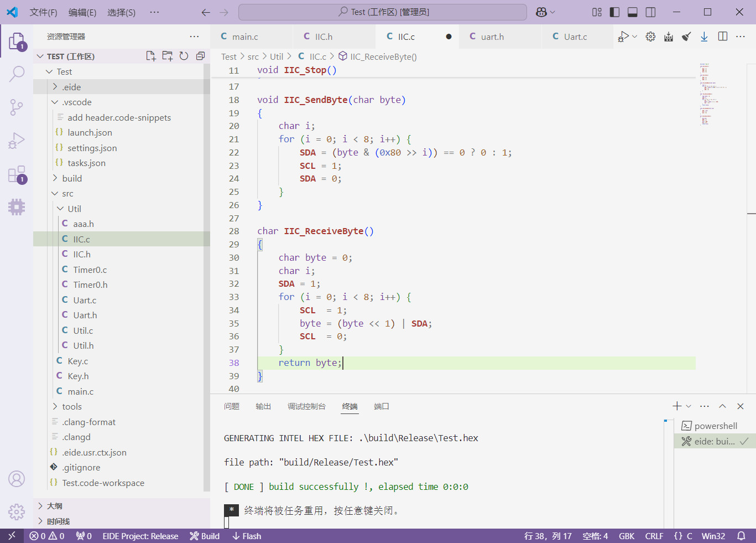Image resolution: width=756 pixels, height=543 pixels.
Task: Open the Search view in activity bar
Action: point(17,74)
